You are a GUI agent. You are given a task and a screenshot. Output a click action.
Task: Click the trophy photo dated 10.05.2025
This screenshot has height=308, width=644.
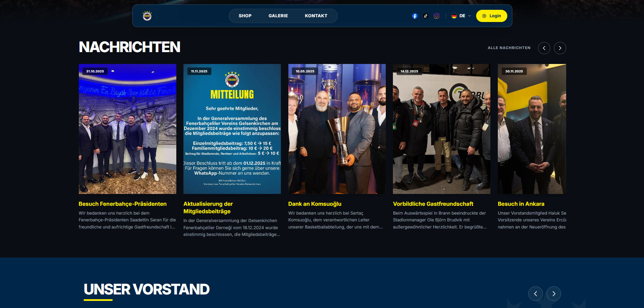point(337,129)
